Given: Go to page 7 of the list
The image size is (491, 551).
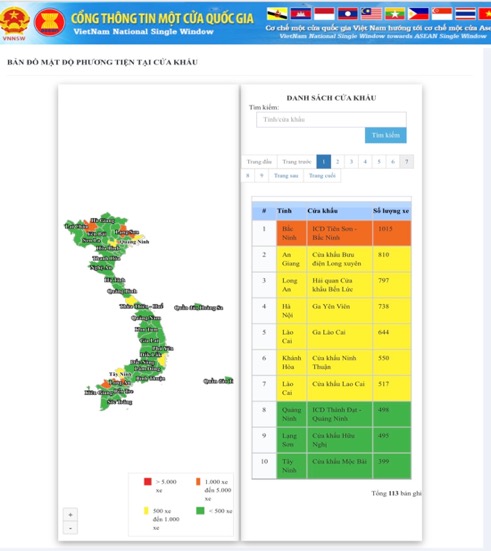Looking at the screenshot, I should 407,162.
